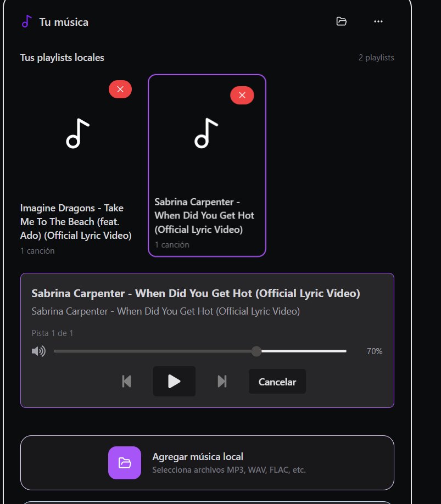This screenshot has height=504, width=441.
Task: Click the Tus playlists locales heading
Action: coord(62,58)
